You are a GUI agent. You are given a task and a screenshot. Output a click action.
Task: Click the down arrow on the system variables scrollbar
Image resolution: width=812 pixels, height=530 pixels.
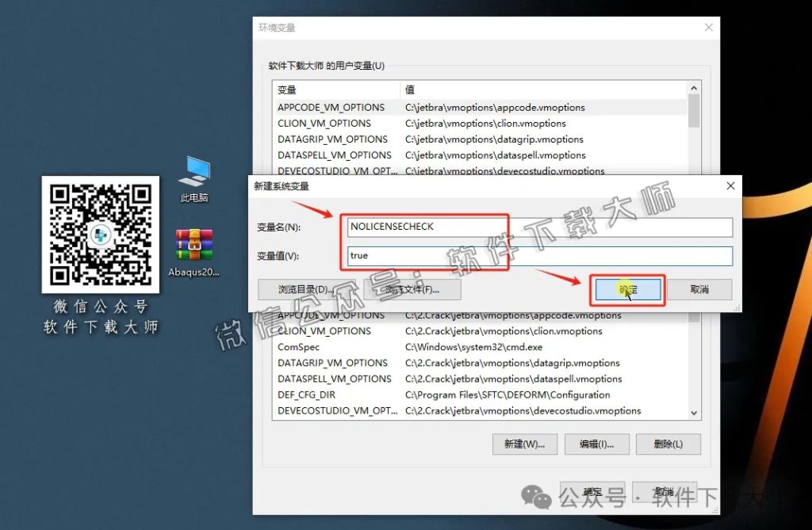pyautogui.click(x=694, y=412)
